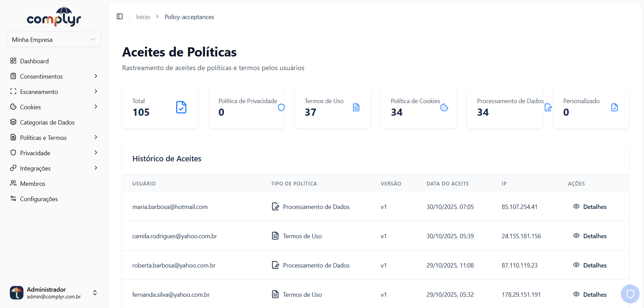Open the Configurações sliders icon
Screen dimensions: 644x308
point(13,199)
